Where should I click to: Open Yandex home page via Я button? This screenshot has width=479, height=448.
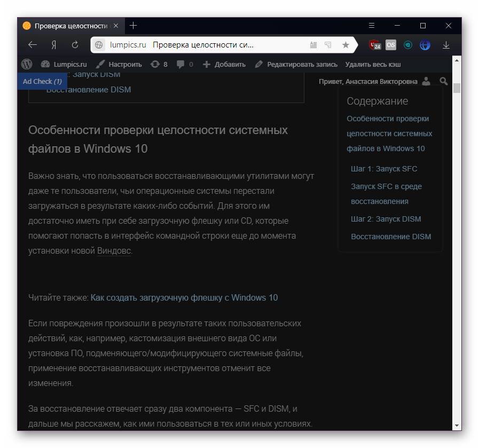[x=54, y=45]
